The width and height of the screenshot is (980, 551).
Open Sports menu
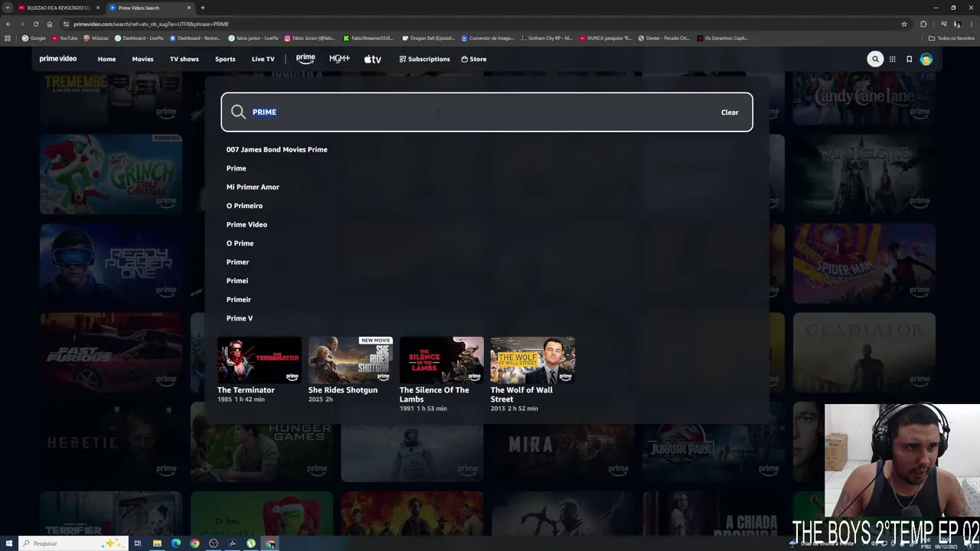(x=225, y=59)
